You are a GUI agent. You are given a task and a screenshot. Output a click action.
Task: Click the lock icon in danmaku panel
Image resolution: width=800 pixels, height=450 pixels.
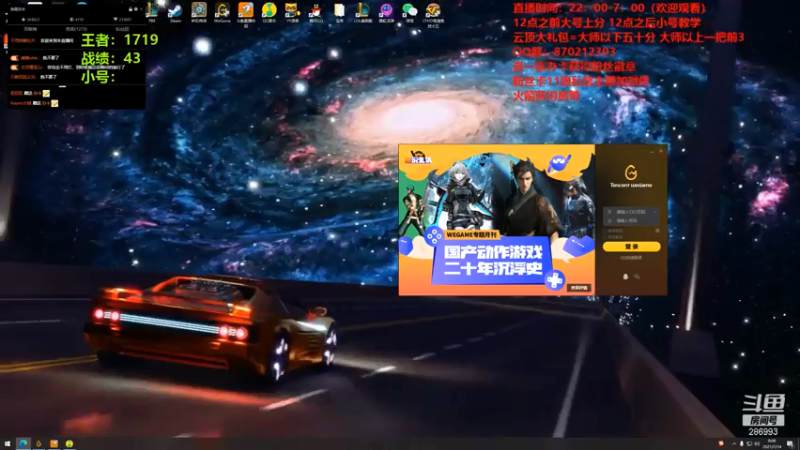(130, 9)
